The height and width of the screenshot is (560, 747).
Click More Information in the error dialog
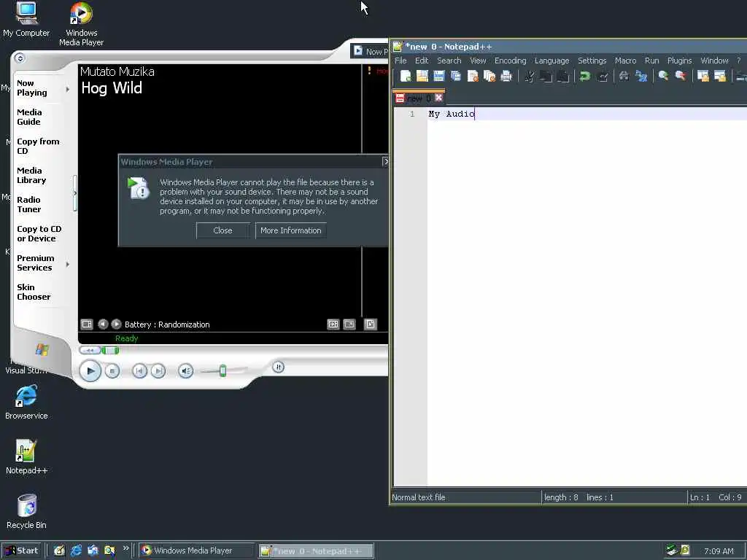pos(290,230)
